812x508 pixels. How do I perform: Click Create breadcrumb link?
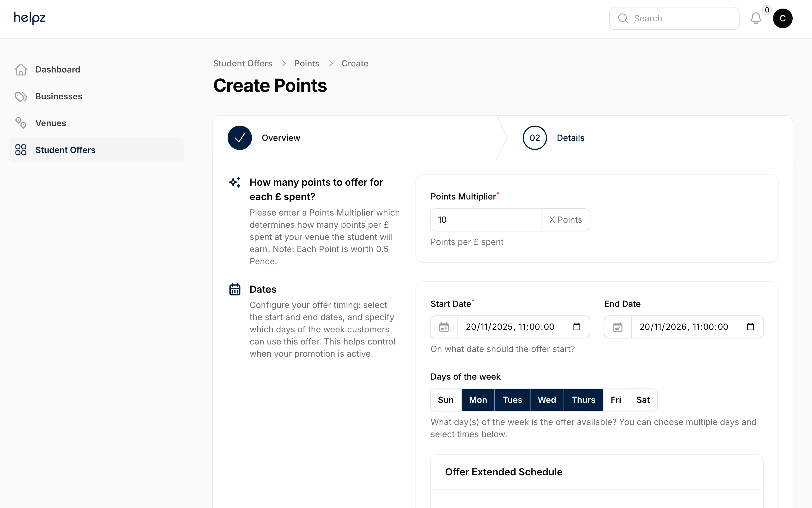click(355, 64)
